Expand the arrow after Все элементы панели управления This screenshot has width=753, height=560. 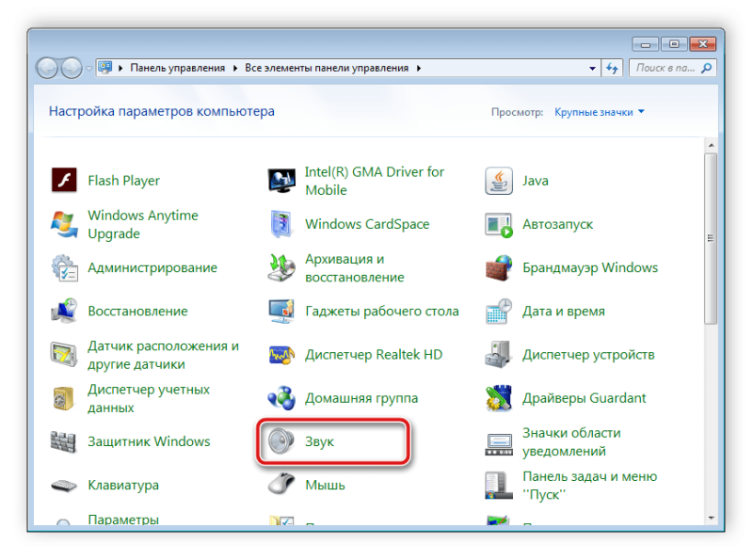point(419,69)
